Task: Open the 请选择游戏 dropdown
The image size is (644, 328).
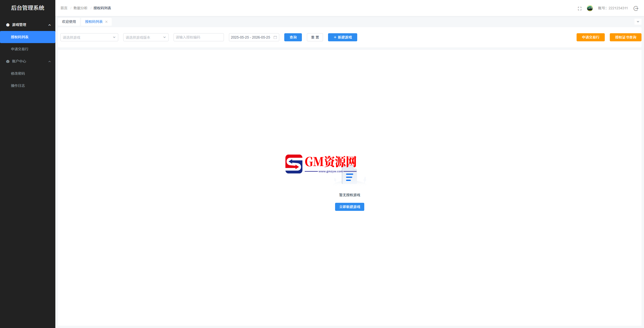Action: click(x=89, y=37)
